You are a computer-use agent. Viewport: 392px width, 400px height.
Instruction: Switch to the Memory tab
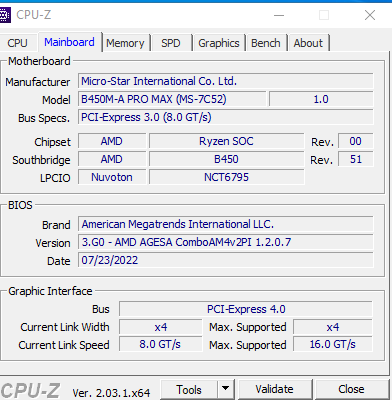coord(125,43)
